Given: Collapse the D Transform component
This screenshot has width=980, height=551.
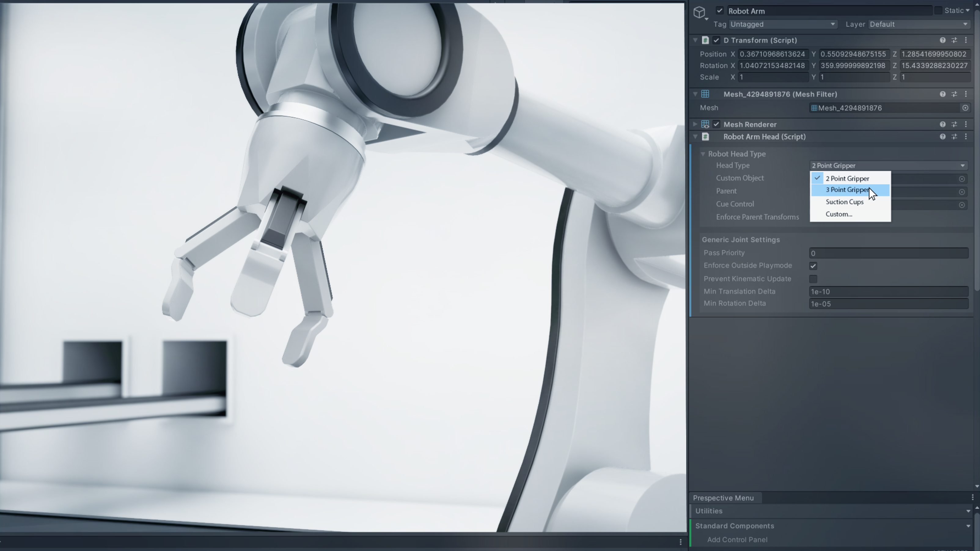Looking at the screenshot, I should coord(695,40).
